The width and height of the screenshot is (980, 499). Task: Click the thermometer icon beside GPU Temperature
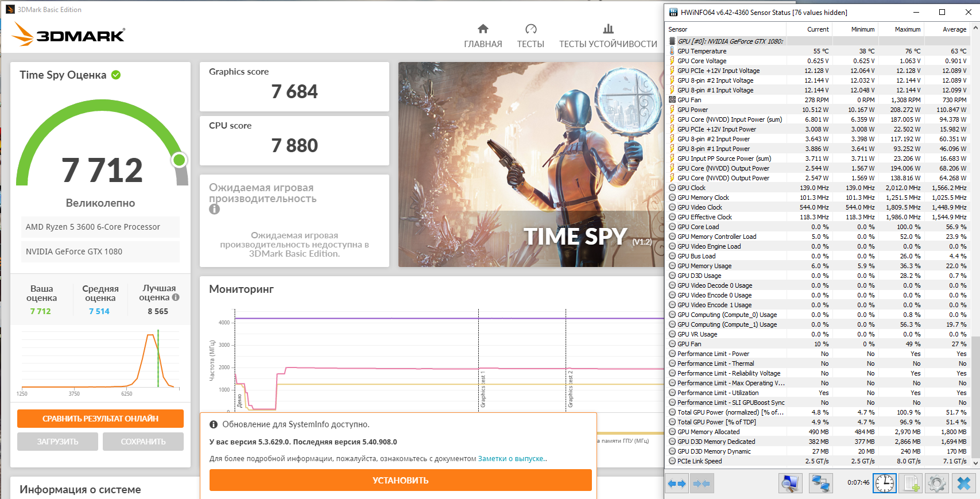[x=672, y=51]
